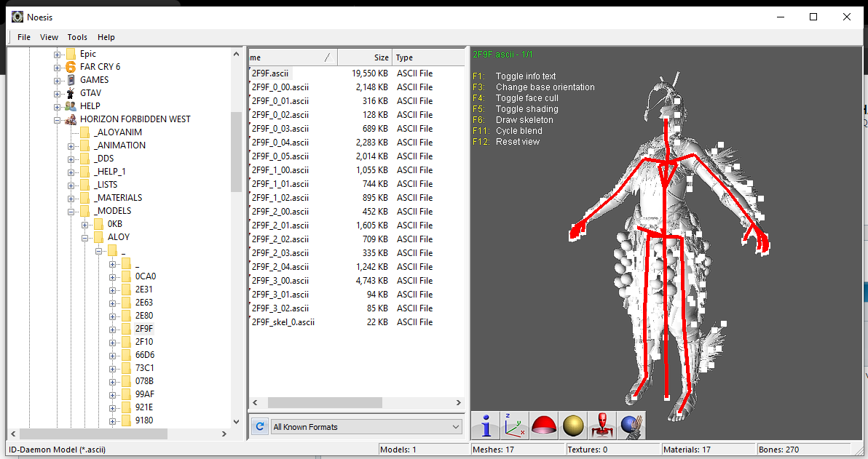Sort files by the Type column header
This screenshot has height=459, width=868.
coord(428,57)
